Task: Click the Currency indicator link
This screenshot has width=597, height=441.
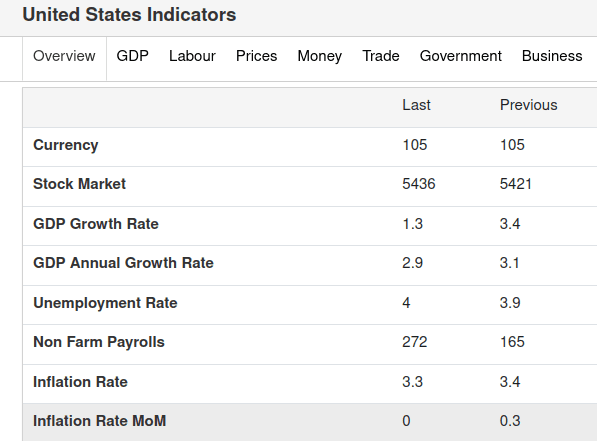Action: click(65, 145)
